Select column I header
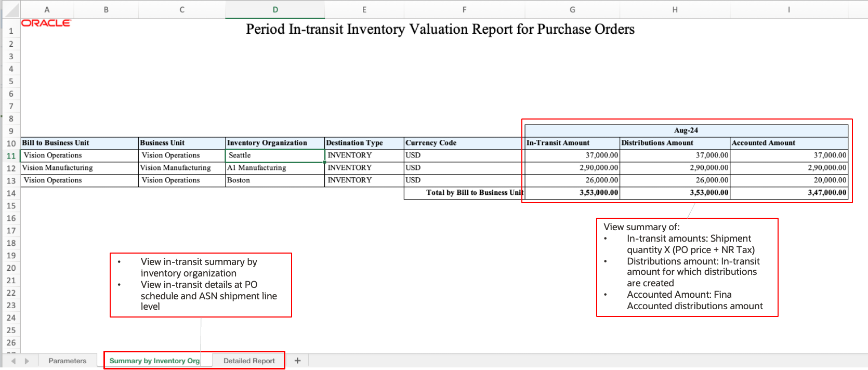Screen dimensions: 868x370 click(x=789, y=9)
